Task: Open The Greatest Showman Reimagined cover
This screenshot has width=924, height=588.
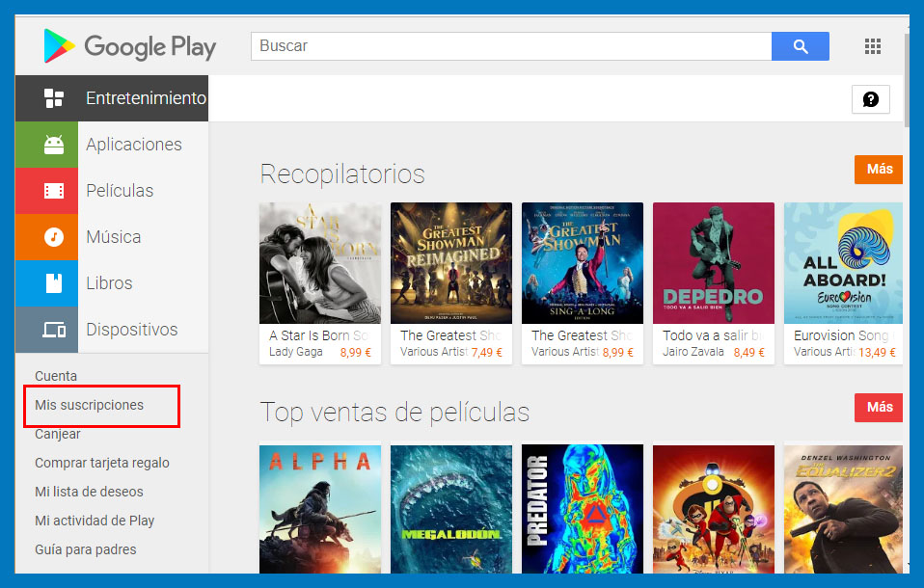Action: coord(451,263)
